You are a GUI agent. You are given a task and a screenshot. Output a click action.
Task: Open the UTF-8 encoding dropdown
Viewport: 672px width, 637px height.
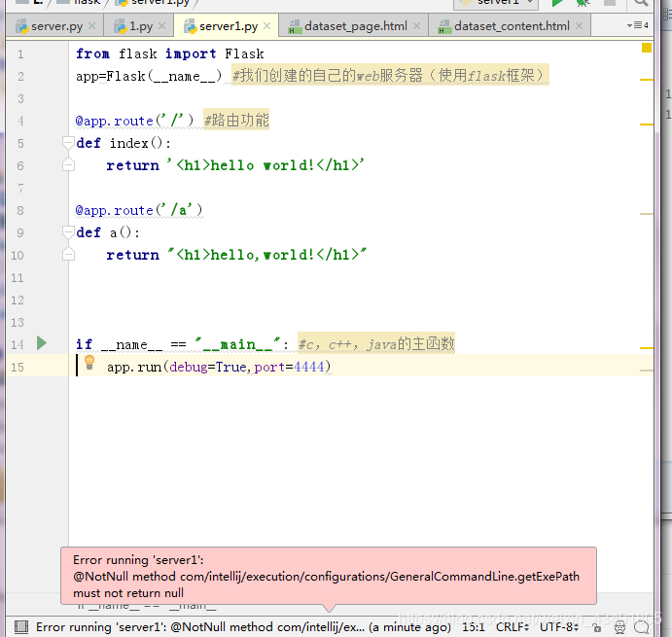559,627
